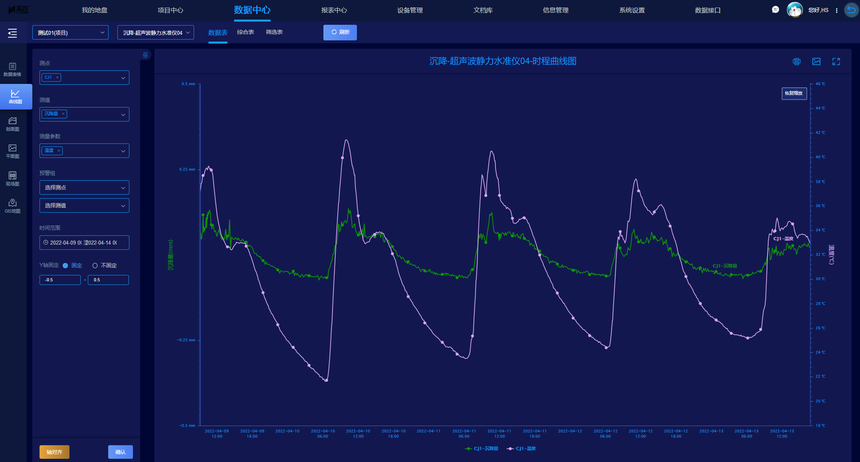Click the time range date field
The width and height of the screenshot is (860, 462).
(84, 242)
